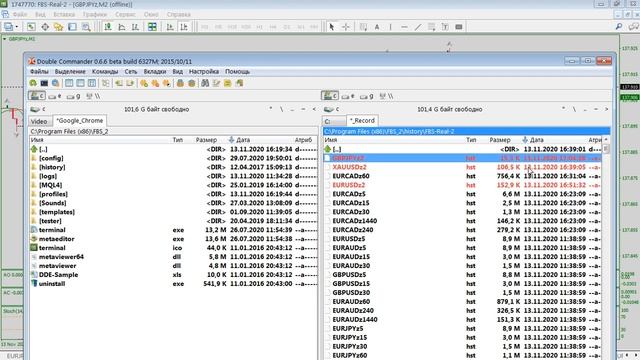This screenshot has height=360, width=640.
Task: Select XAUUSDz2 hst file in right panel
Action: pos(462,167)
